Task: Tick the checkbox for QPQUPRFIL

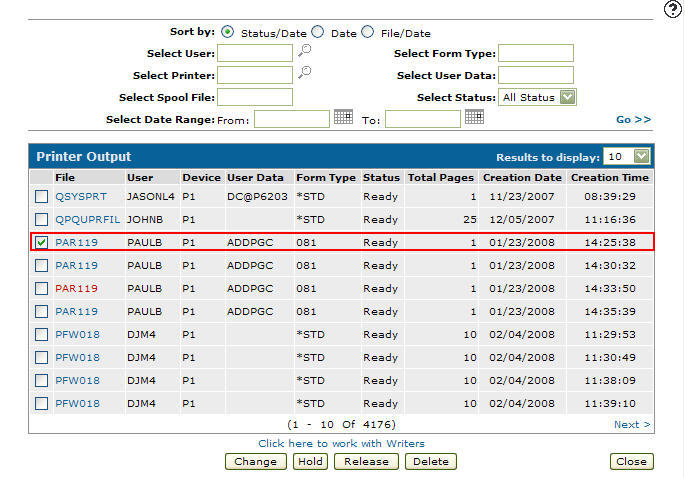Action: tap(42, 219)
